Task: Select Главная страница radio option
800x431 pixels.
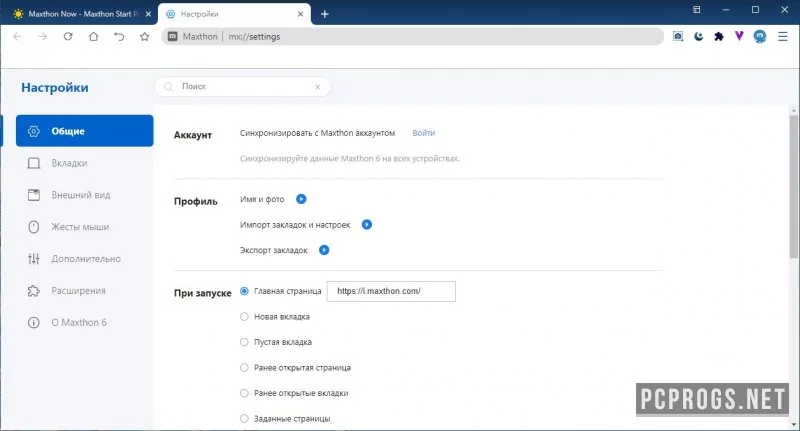Action: [x=244, y=291]
